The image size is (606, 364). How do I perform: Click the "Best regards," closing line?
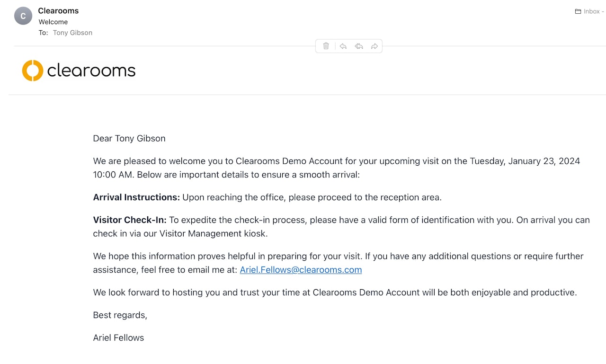pyautogui.click(x=120, y=315)
